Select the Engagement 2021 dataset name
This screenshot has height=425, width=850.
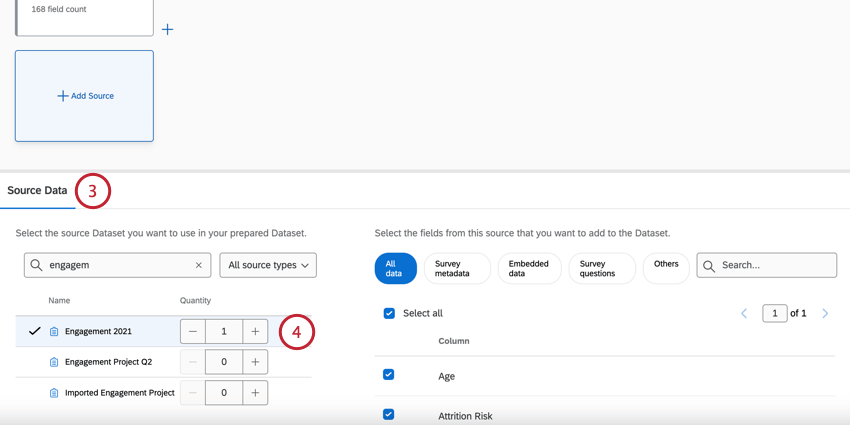pyautogui.click(x=98, y=331)
